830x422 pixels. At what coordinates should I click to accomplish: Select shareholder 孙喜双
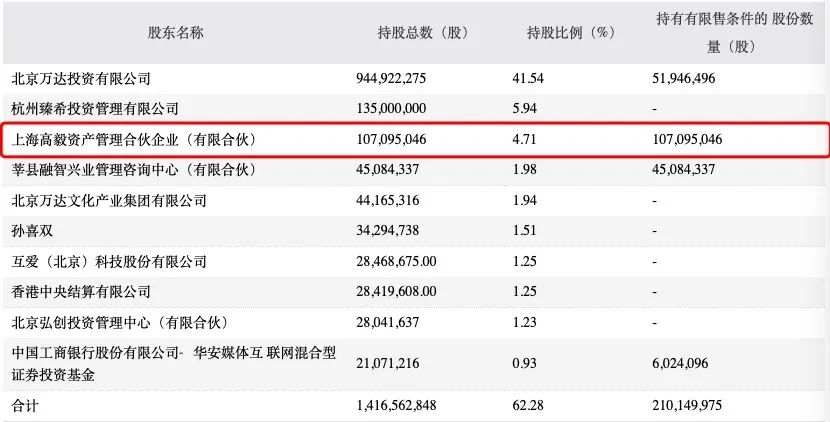pyautogui.click(x=32, y=230)
